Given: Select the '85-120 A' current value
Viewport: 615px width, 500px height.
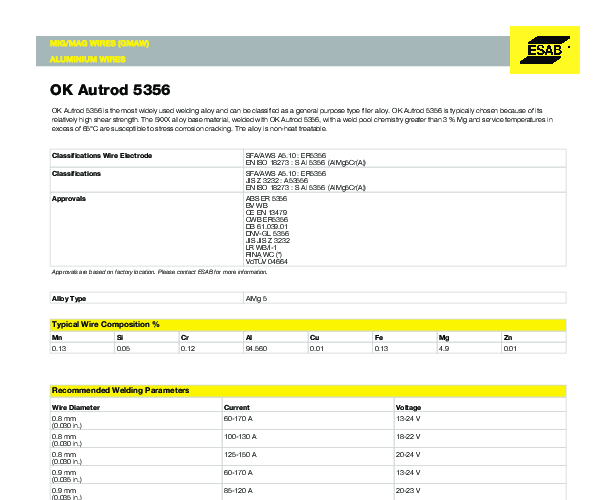Looking at the screenshot, I should pos(238,491).
